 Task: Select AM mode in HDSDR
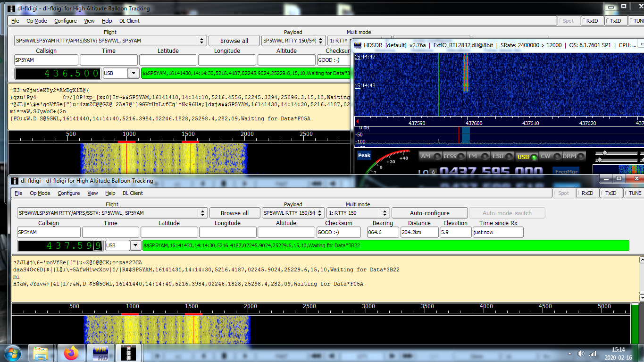coord(430,156)
